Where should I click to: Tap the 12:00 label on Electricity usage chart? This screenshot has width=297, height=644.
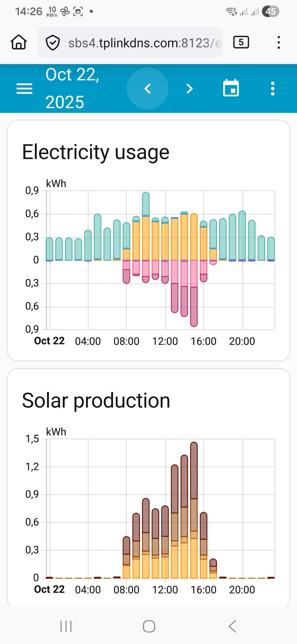[165, 341]
